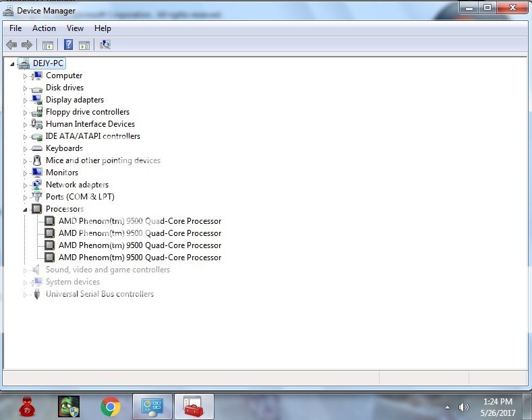Click the Show desktop button
Viewport: 532px width, 420px height.
(527, 407)
